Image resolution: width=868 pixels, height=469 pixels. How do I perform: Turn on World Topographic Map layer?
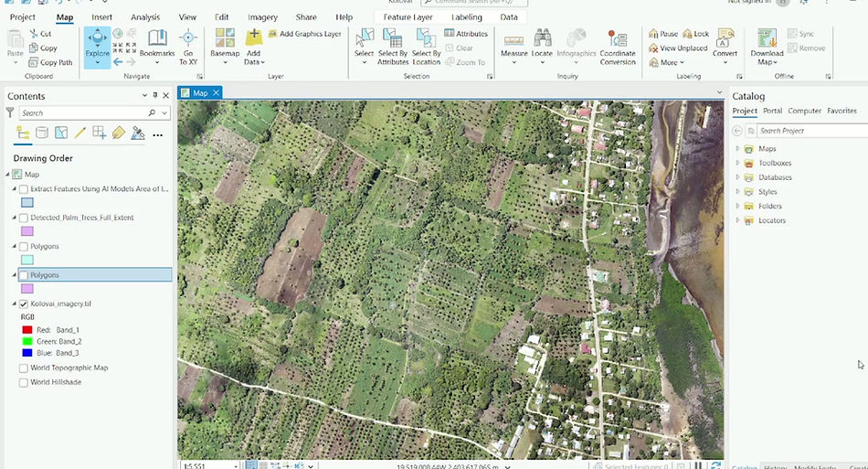pyautogui.click(x=23, y=368)
